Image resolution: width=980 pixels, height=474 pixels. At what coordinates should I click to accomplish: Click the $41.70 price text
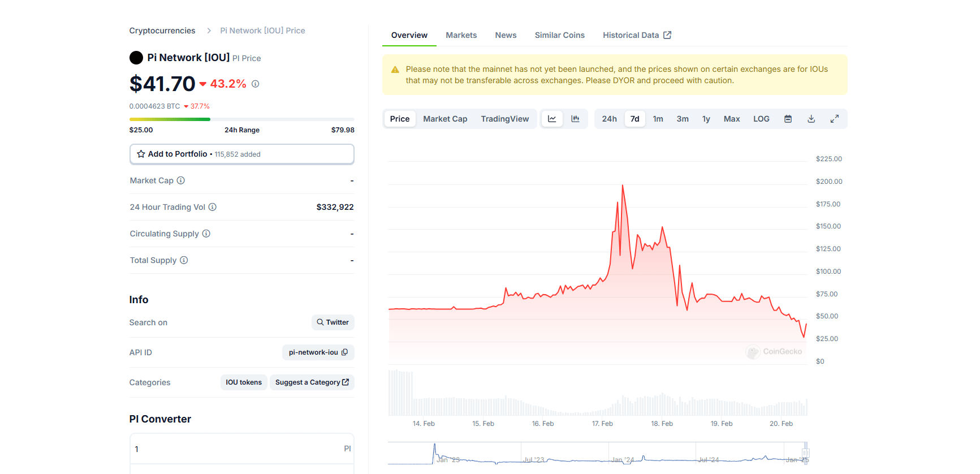click(162, 84)
